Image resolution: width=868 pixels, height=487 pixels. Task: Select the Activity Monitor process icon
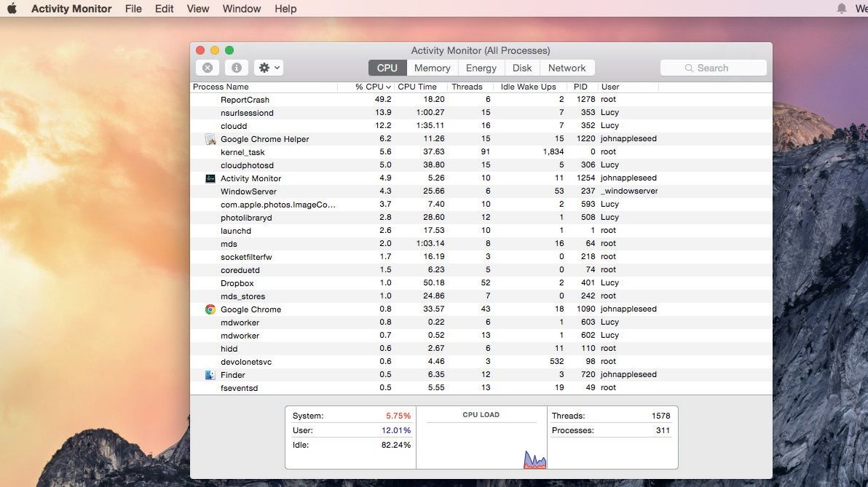tap(210, 178)
